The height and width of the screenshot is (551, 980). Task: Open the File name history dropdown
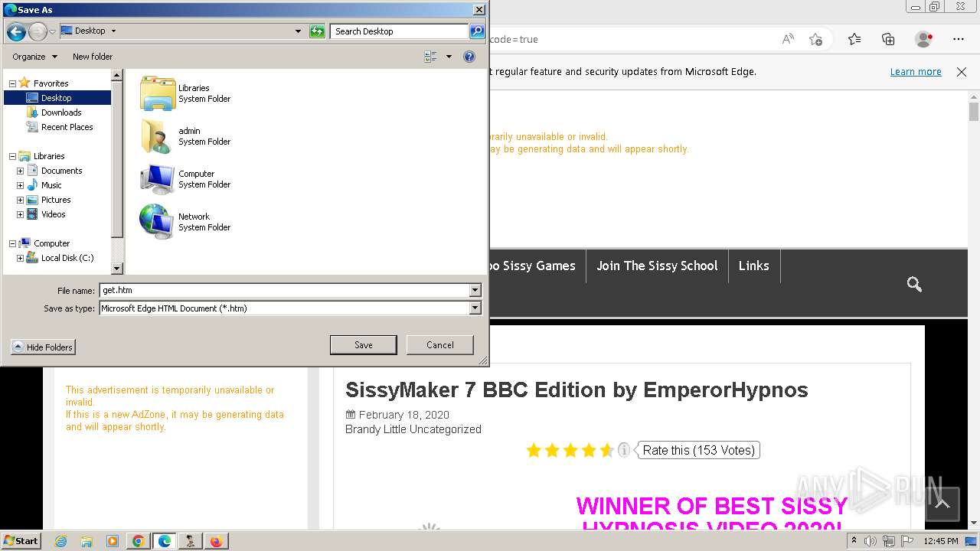click(475, 290)
